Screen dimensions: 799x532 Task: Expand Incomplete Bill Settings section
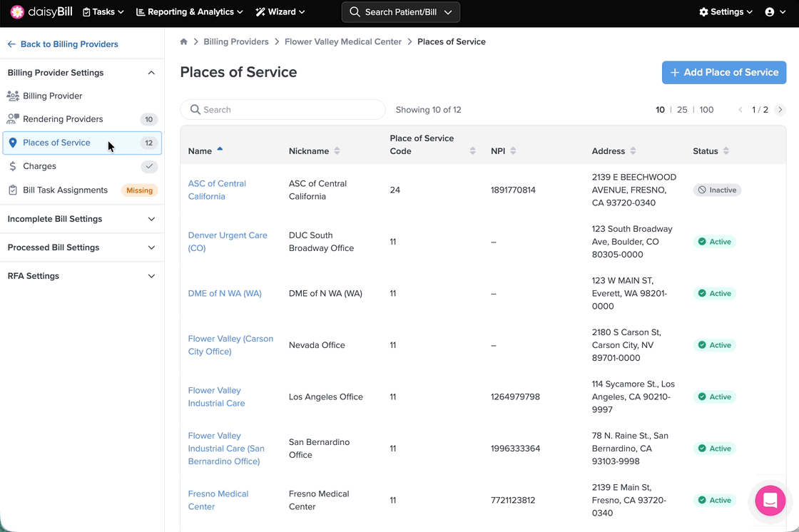(x=81, y=219)
